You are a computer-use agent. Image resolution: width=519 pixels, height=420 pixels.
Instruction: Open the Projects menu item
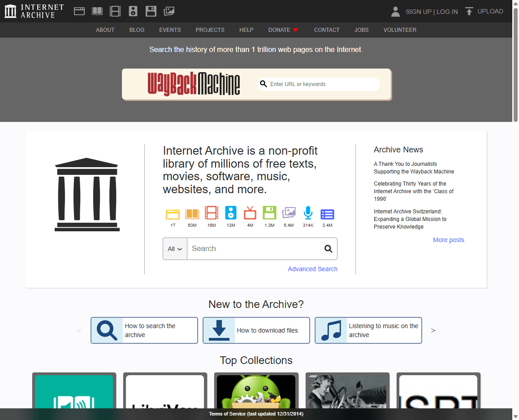[210, 30]
